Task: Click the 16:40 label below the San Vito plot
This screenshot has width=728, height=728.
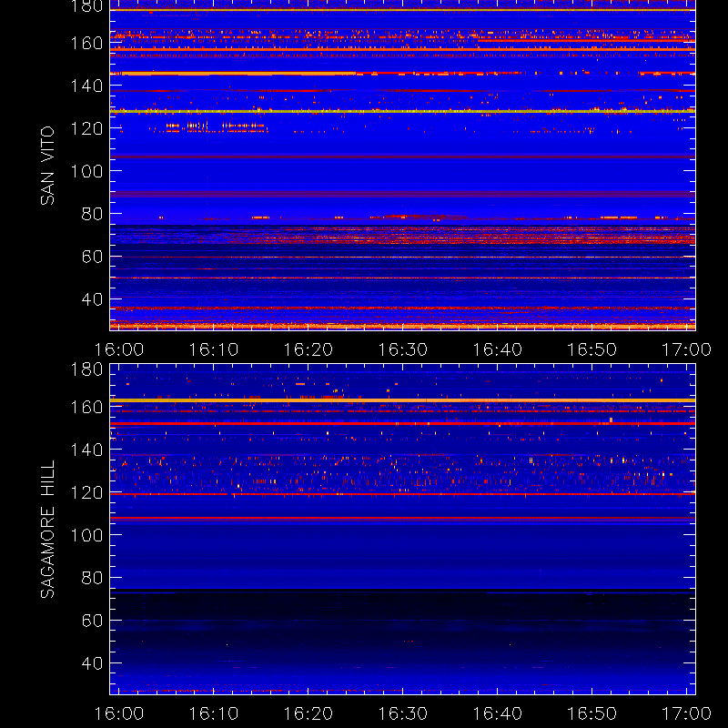Action: pos(497,349)
